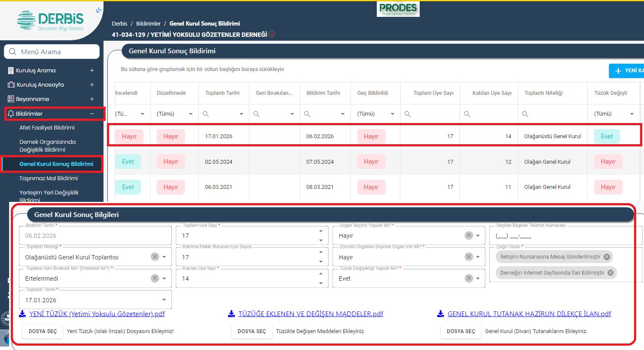The width and height of the screenshot is (644, 350).
Task: Click download icon beside GENEL KURUL TUTANAK pdf
Action: coord(440,314)
